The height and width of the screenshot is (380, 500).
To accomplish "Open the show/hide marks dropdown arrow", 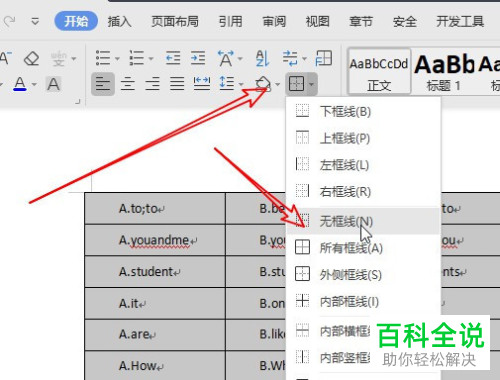I will coord(304,59).
